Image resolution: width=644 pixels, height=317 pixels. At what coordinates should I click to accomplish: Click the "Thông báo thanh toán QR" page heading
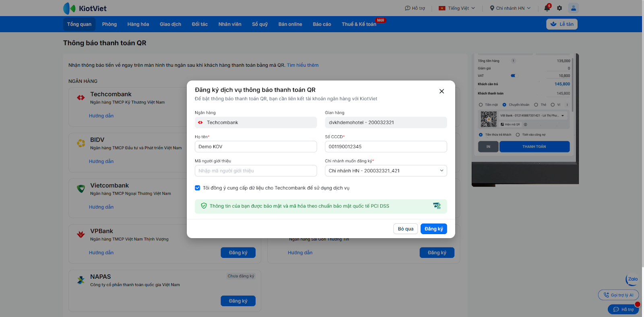tap(105, 43)
